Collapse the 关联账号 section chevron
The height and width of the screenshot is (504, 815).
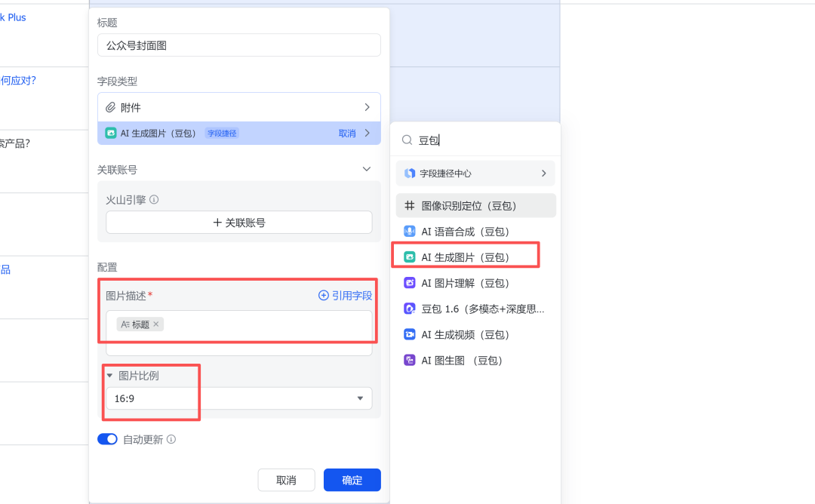click(367, 170)
